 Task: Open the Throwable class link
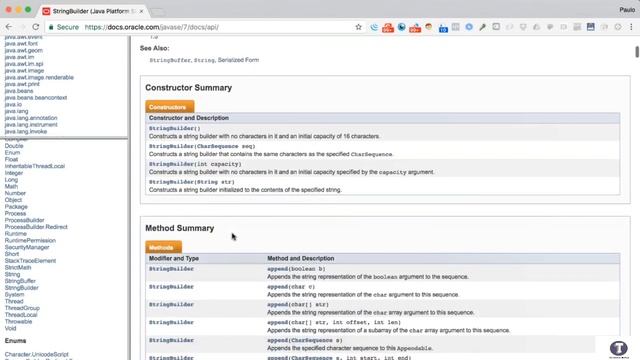click(18, 322)
